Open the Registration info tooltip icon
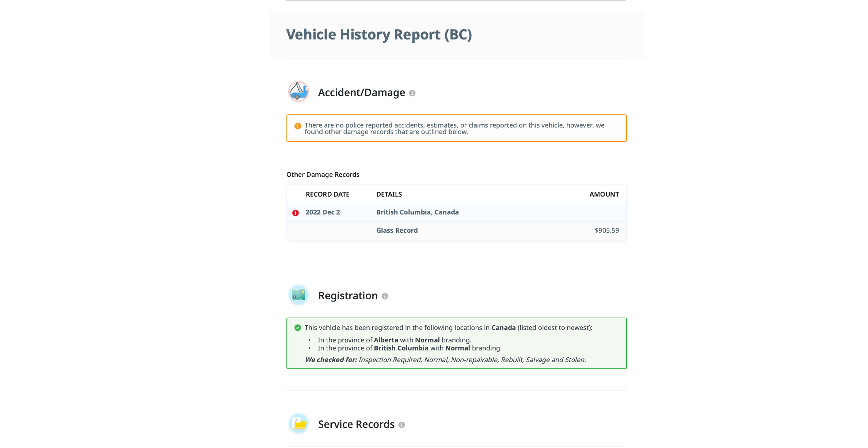The image size is (868, 448). pyautogui.click(x=385, y=296)
